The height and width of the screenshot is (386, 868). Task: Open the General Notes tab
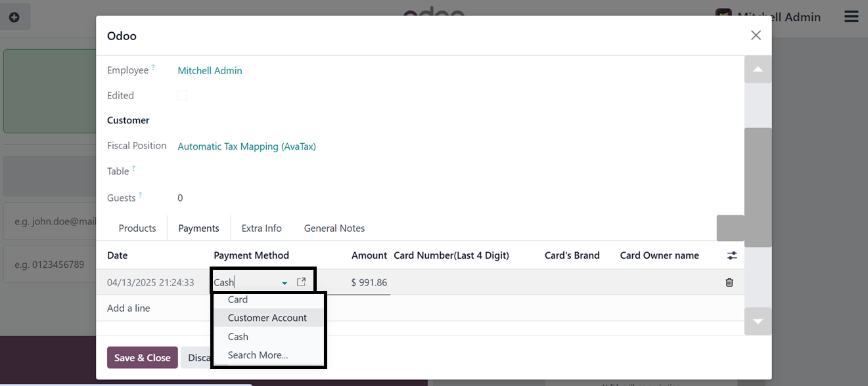tap(334, 228)
